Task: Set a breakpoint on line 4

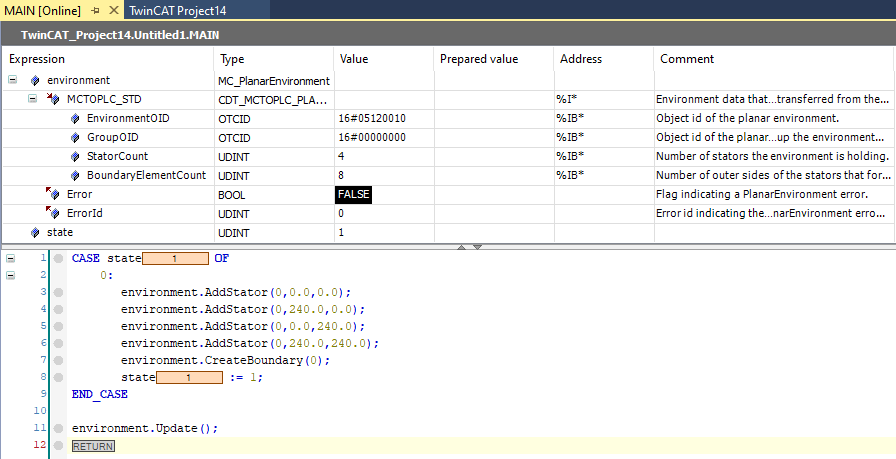Action: point(58,309)
